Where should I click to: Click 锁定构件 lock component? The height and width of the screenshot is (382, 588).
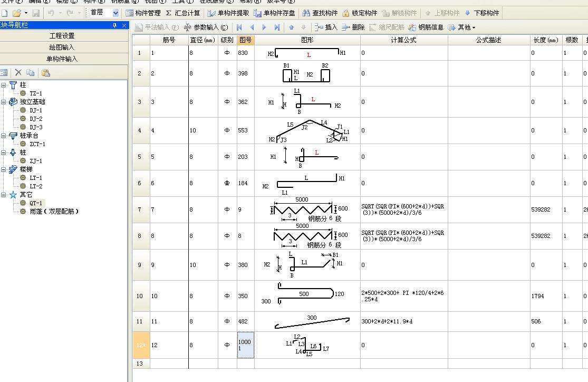(x=360, y=13)
